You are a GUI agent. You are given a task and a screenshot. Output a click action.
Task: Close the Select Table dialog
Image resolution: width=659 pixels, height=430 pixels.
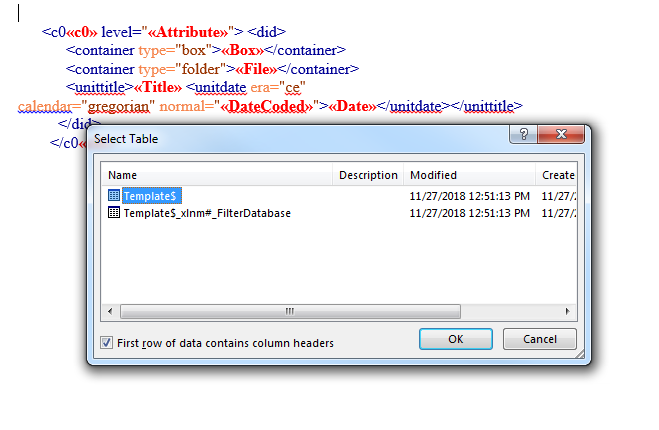click(x=562, y=138)
